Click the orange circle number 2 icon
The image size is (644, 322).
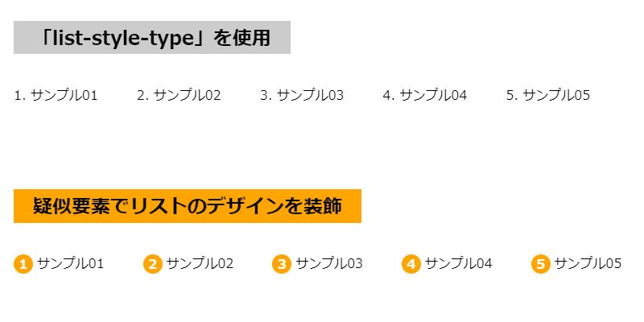[152, 264]
